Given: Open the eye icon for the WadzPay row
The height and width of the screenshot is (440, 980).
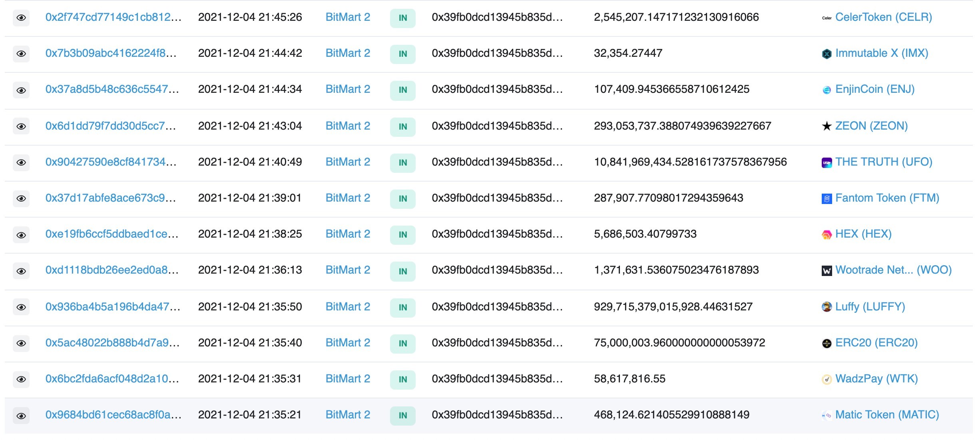Looking at the screenshot, I should (x=21, y=379).
